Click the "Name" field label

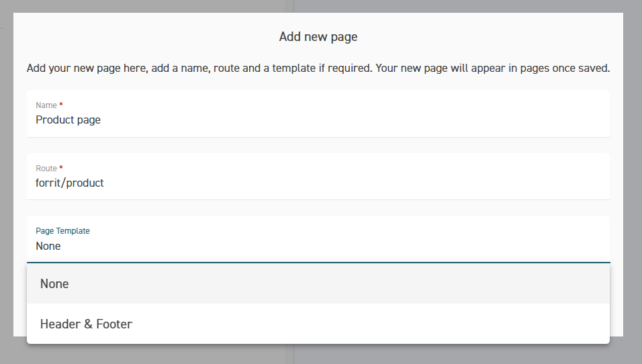click(46, 105)
